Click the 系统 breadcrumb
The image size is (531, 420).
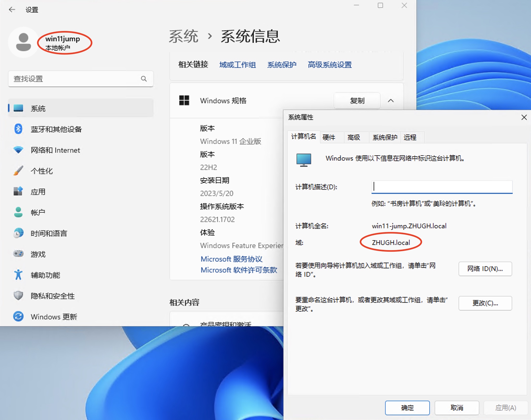(x=183, y=36)
